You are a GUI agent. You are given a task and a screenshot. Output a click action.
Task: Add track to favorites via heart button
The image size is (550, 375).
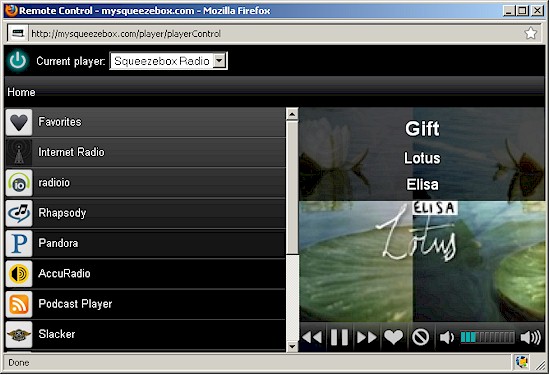point(394,337)
